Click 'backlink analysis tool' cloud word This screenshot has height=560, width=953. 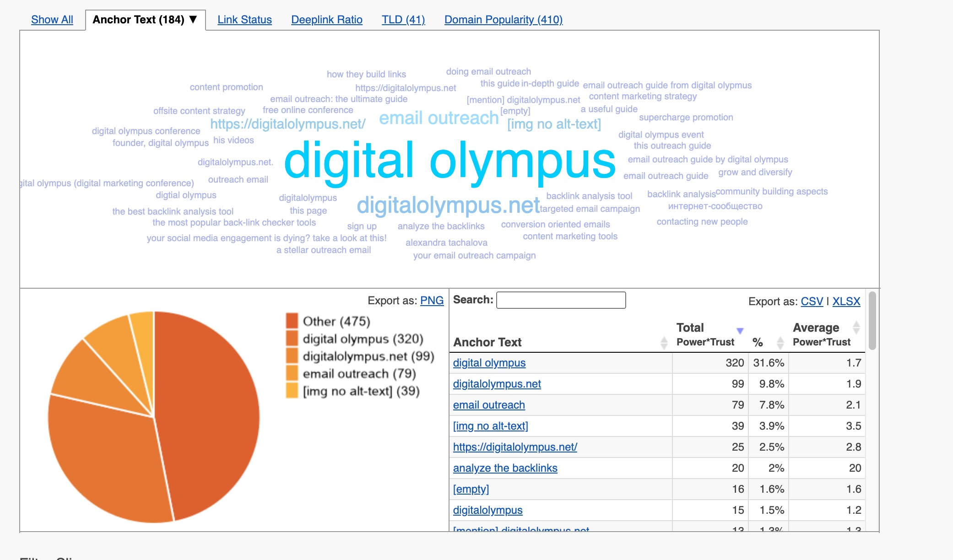[589, 196]
